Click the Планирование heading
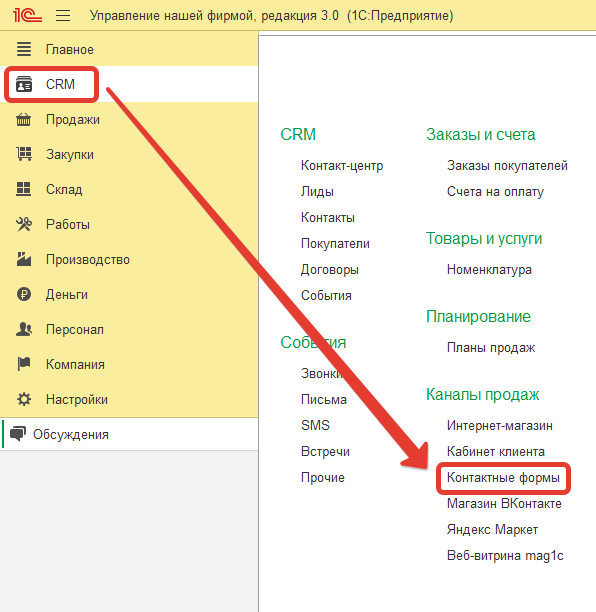Image resolution: width=596 pixels, height=612 pixels. 479,317
